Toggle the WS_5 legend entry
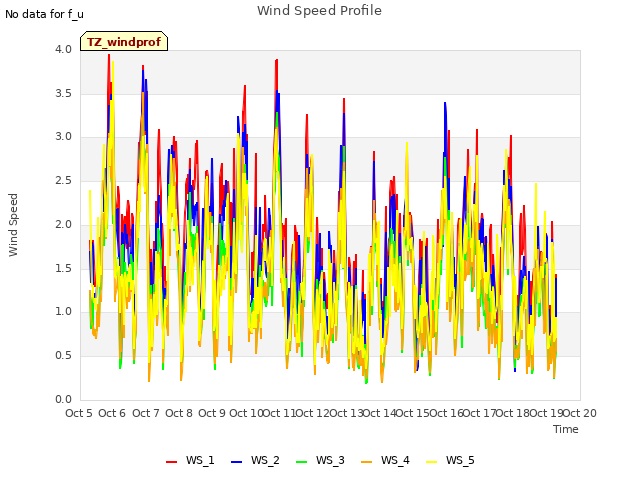 pos(450,460)
